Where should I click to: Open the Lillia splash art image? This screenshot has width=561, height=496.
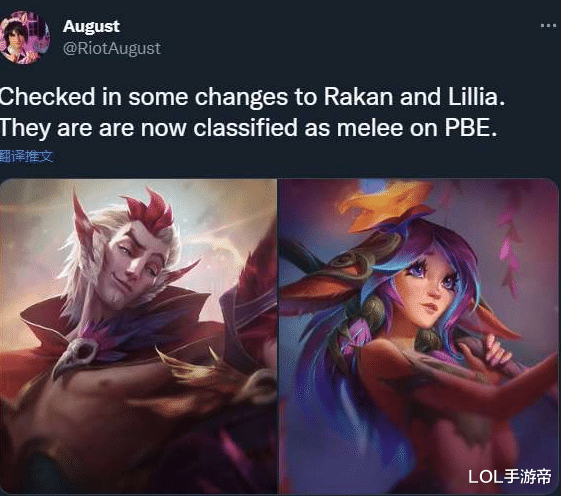coord(419,336)
